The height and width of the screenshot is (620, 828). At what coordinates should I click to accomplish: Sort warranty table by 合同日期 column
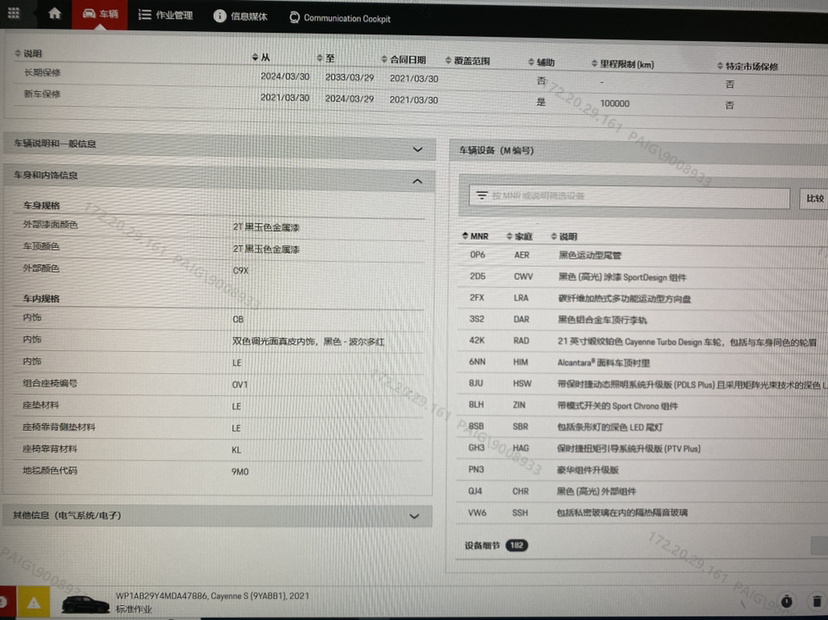tap(403, 60)
